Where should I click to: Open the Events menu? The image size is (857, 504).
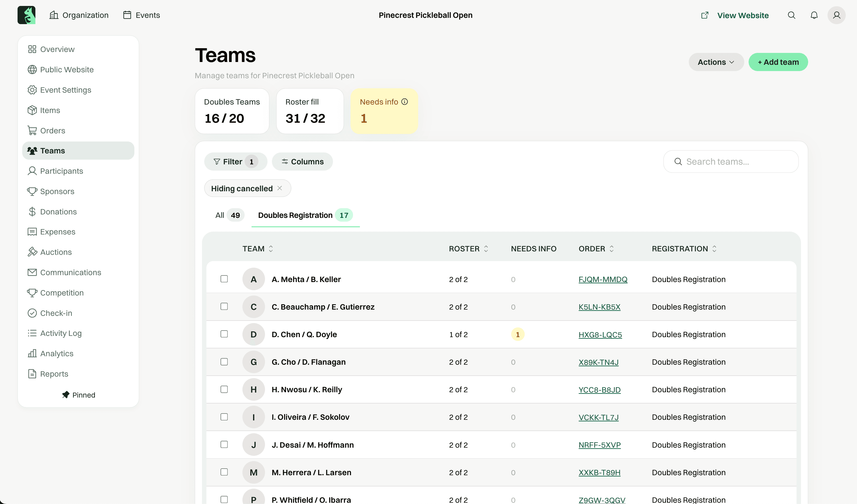[x=142, y=15]
